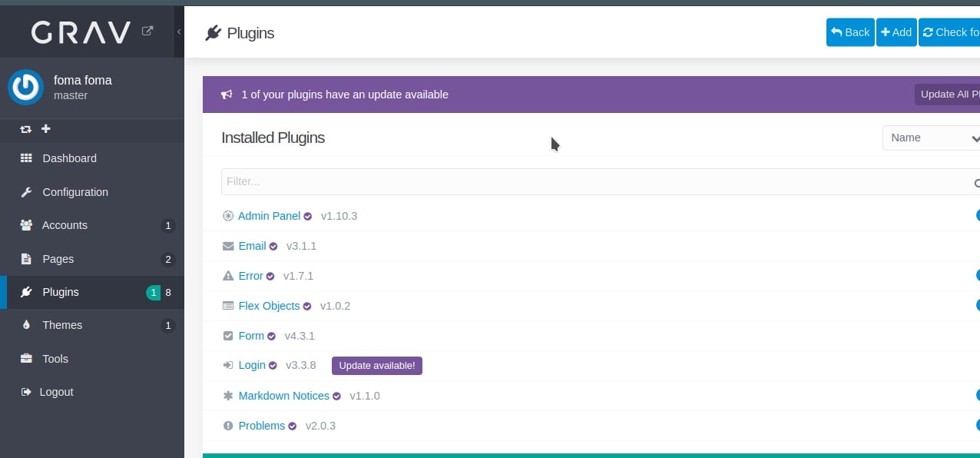Click the Email envelope icon

pyautogui.click(x=228, y=246)
